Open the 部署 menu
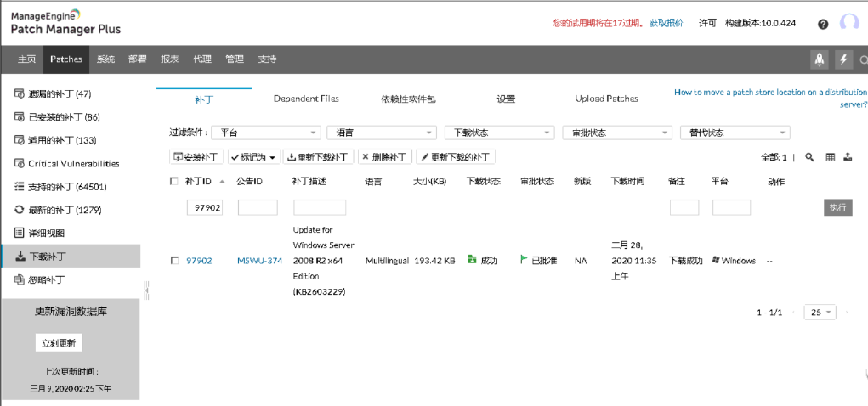 click(x=137, y=59)
